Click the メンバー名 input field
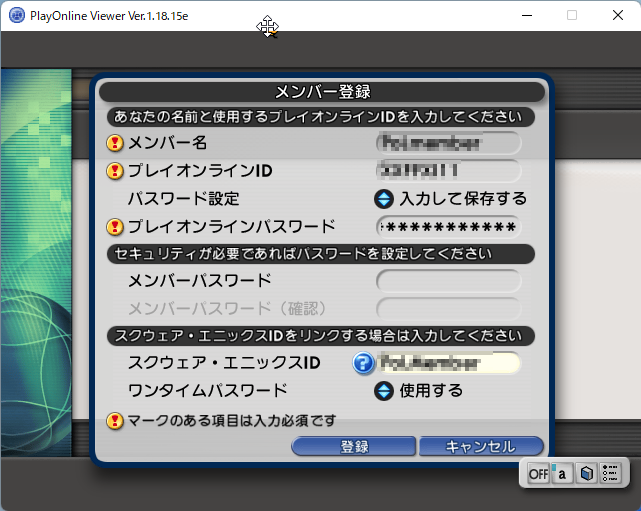This screenshot has width=641, height=511. pos(448,143)
